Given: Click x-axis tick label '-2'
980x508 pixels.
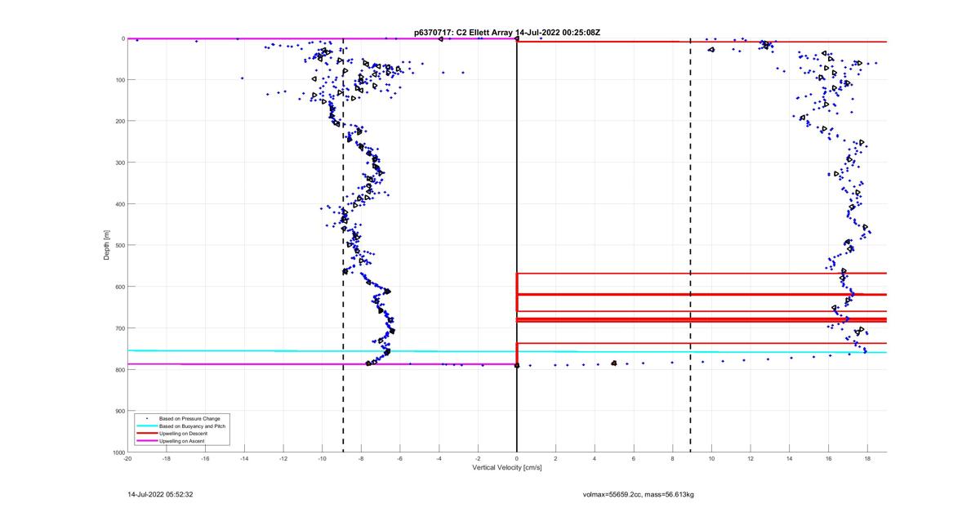Looking at the screenshot, I should (478, 458).
